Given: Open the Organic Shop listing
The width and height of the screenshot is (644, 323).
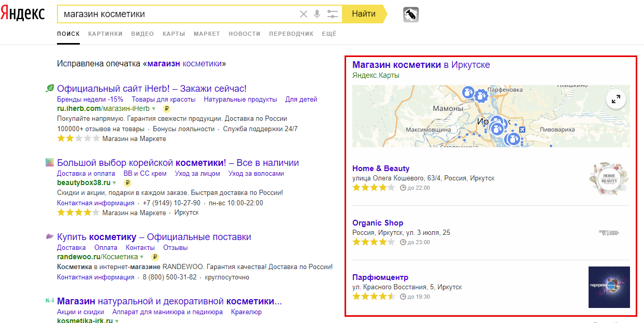Looking at the screenshot, I should pos(378,223).
